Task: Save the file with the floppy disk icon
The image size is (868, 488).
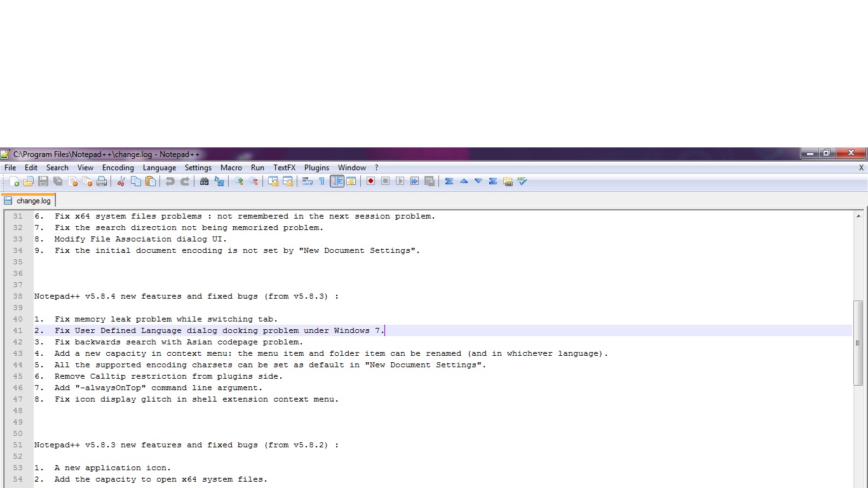Action: (x=43, y=182)
